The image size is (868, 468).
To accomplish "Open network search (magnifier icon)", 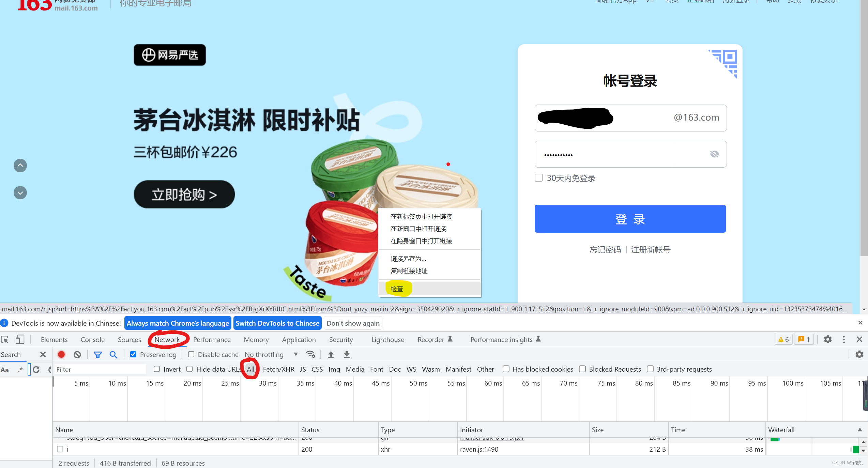I will click(x=113, y=355).
